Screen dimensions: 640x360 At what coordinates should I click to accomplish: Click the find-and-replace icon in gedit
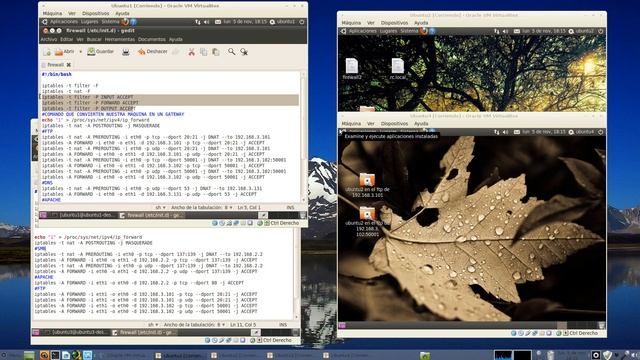(x=244, y=52)
